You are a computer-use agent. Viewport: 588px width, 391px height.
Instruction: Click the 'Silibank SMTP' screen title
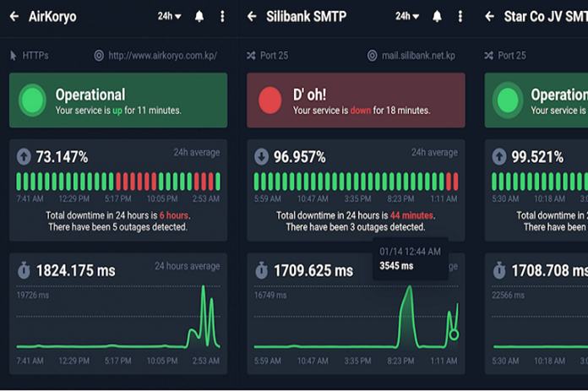[x=307, y=17]
